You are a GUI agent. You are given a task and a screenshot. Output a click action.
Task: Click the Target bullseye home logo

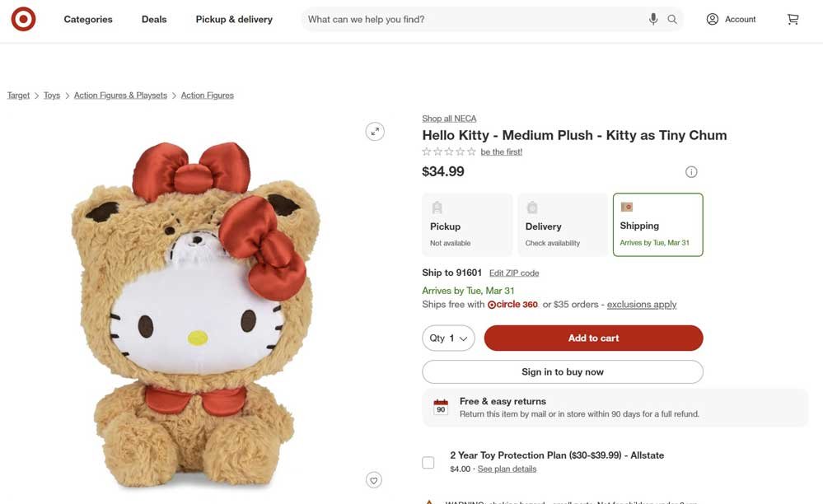22,18
